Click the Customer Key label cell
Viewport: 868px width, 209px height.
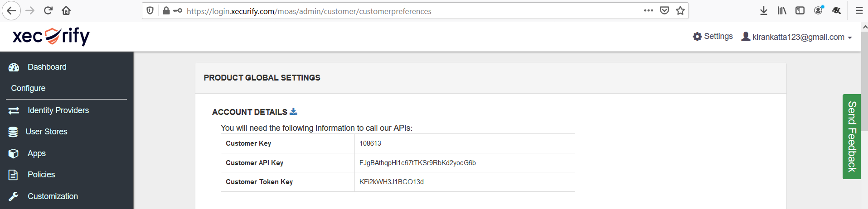point(288,143)
